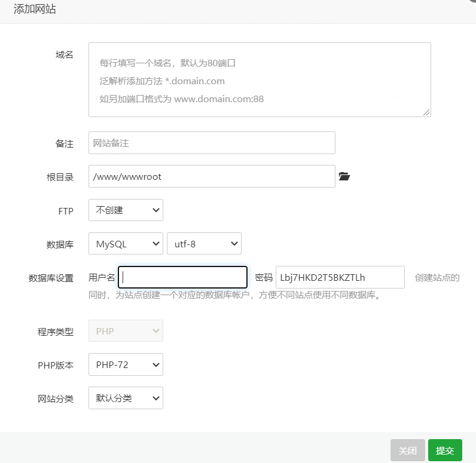Click the domain name textarea
Image resolution: width=476 pixels, height=463 pixels.
coord(260,79)
